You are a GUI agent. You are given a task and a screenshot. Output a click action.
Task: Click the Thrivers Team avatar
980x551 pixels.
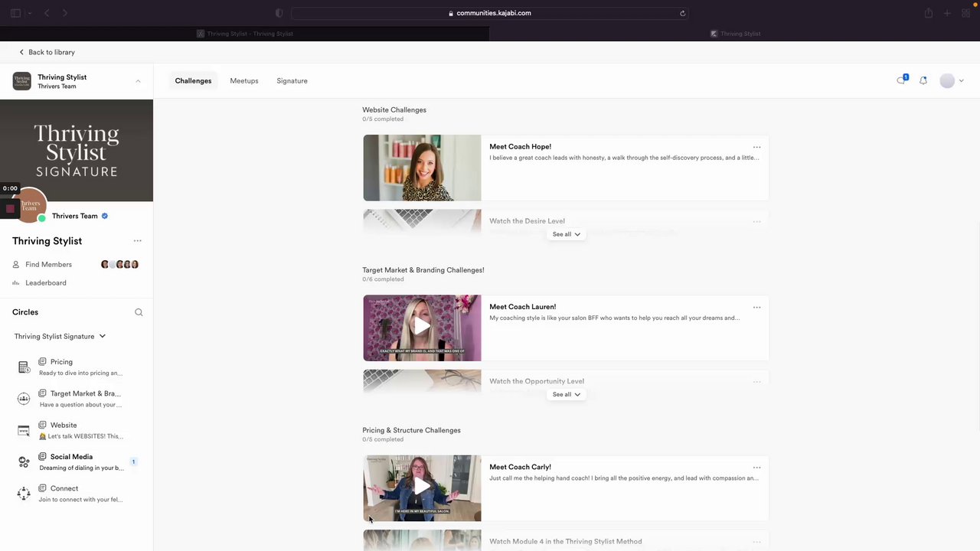click(29, 205)
